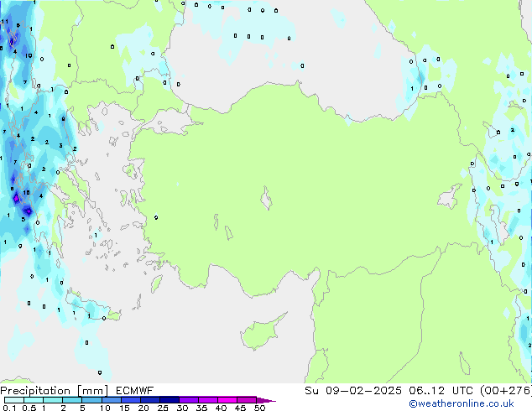Click the '06..12 UTC' time range text

441,391
